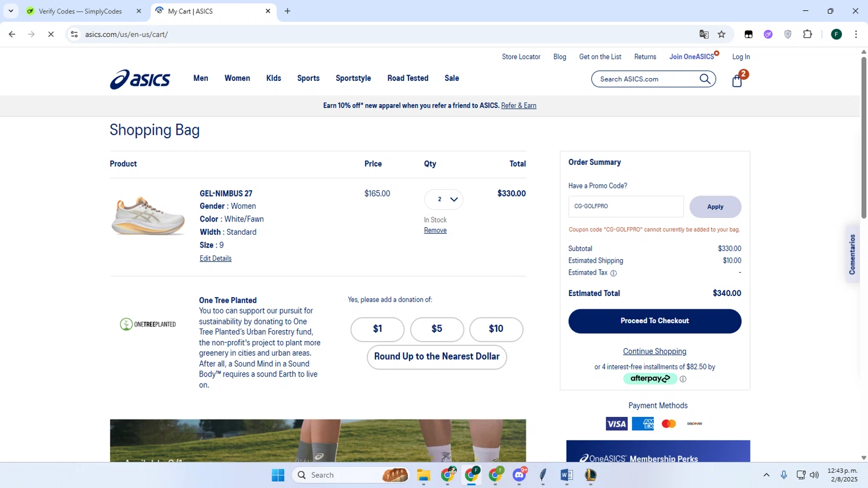Click Round Up to the Nearest Dollar
This screenshot has width=868, height=488.
pos(437,357)
